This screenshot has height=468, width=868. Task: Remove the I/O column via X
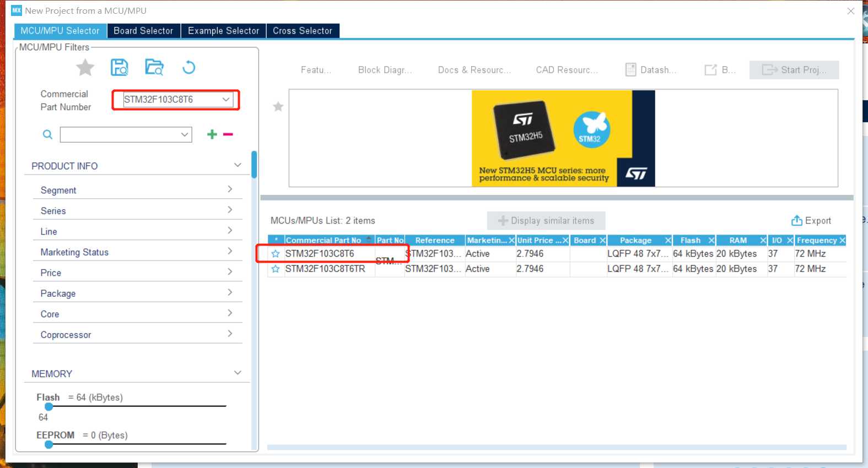click(790, 240)
